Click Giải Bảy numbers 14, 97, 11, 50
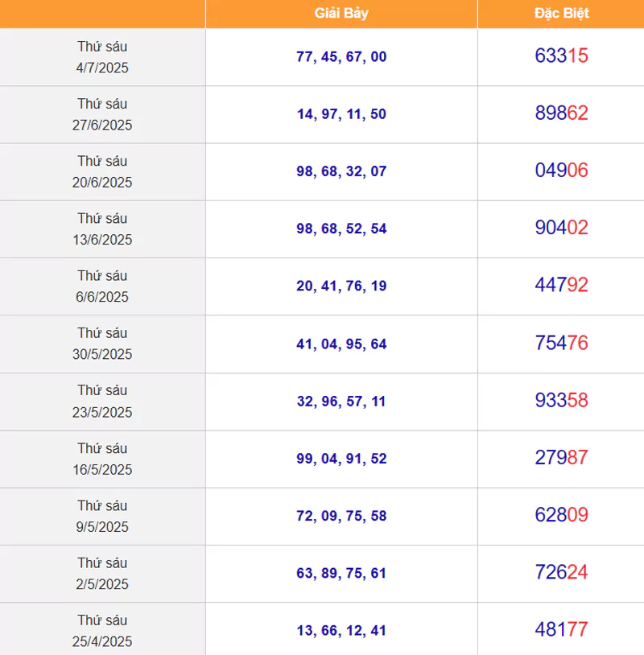 pyautogui.click(x=341, y=114)
